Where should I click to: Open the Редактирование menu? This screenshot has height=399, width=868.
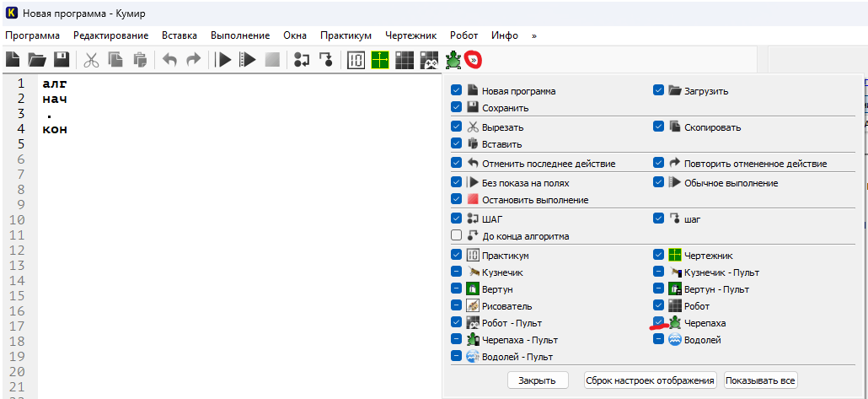110,35
